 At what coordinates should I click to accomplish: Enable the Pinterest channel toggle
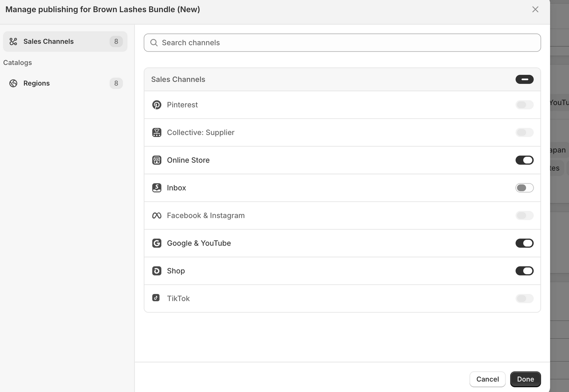(524, 105)
